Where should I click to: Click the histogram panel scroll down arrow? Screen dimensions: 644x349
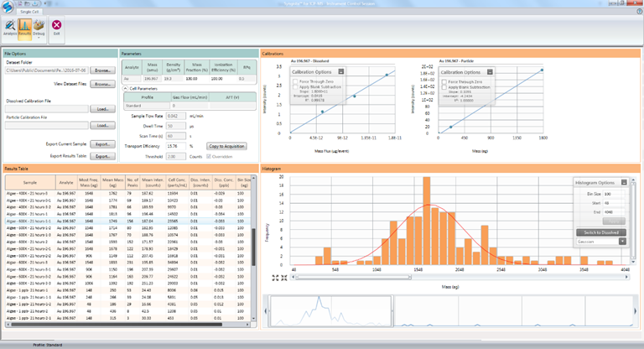[x=633, y=262]
